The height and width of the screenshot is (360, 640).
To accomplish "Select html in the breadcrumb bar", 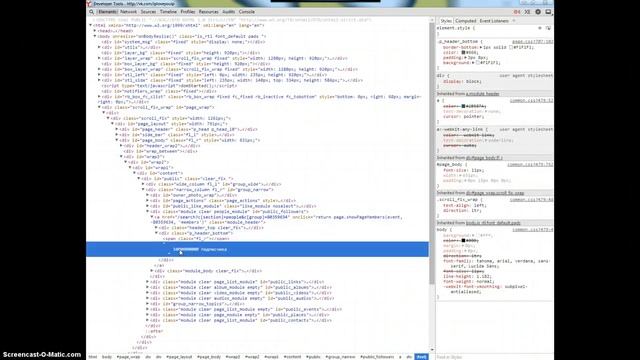I will click(93, 357).
